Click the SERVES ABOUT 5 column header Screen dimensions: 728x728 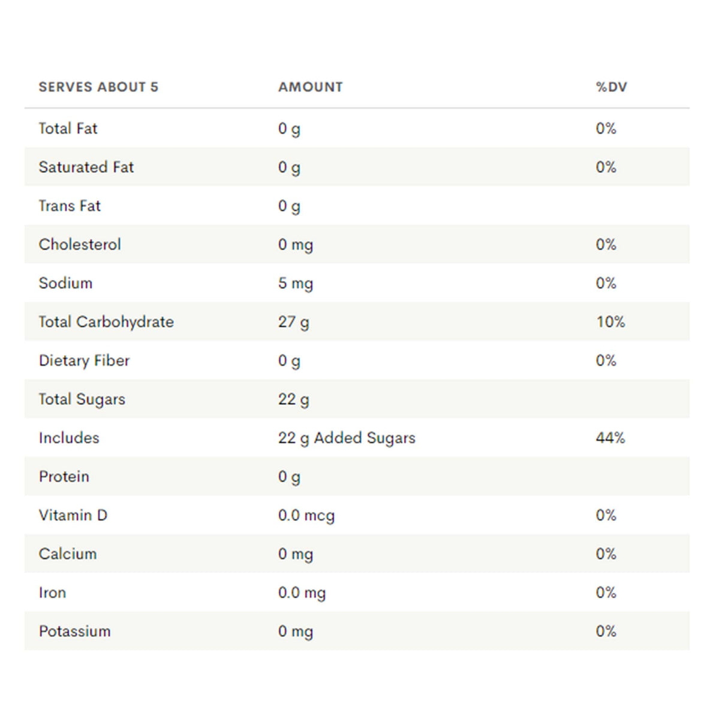tap(98, 87)
